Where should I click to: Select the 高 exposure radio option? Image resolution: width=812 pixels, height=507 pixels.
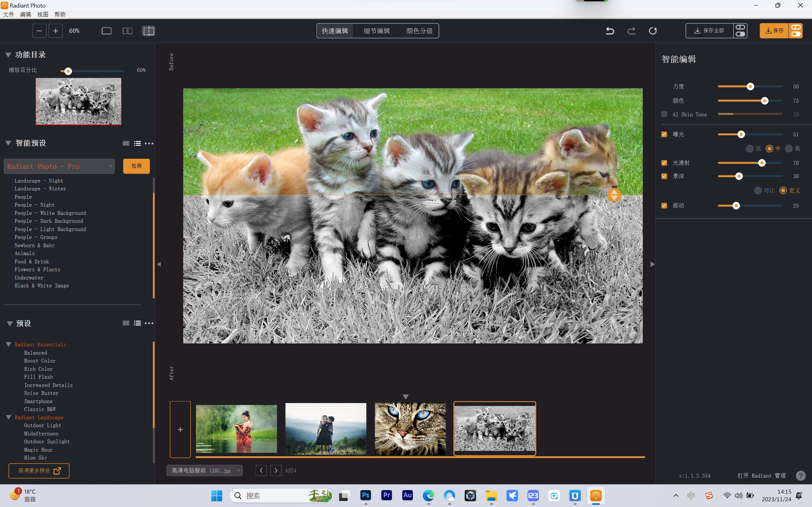coord(789,149)
